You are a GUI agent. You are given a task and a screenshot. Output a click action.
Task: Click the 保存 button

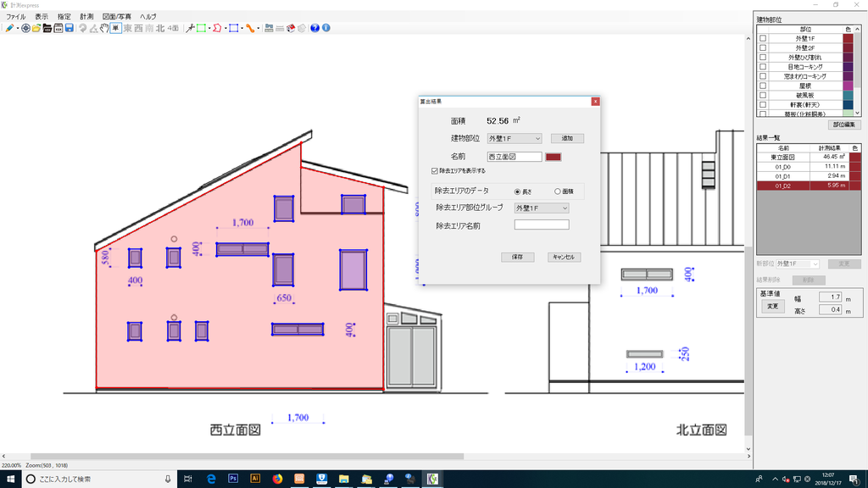click(518, 258)
